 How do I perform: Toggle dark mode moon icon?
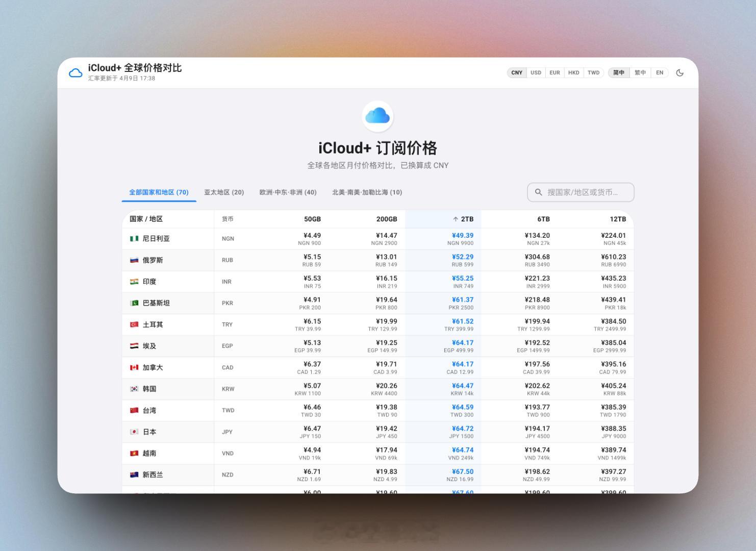coord(679,72)
